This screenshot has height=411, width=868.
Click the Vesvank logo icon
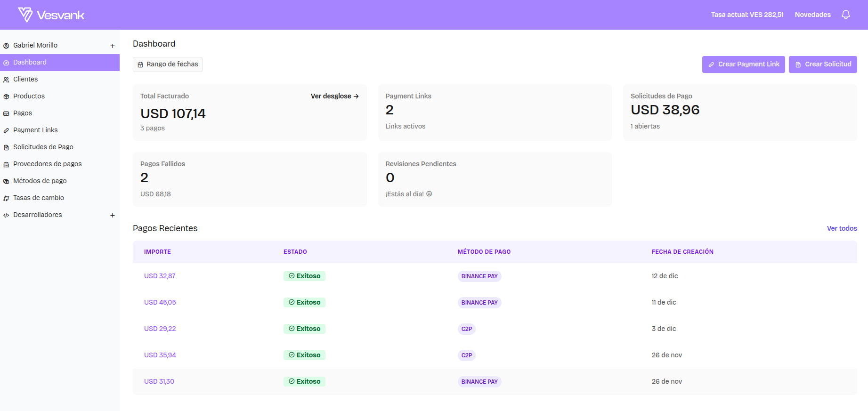coord(25,15)
